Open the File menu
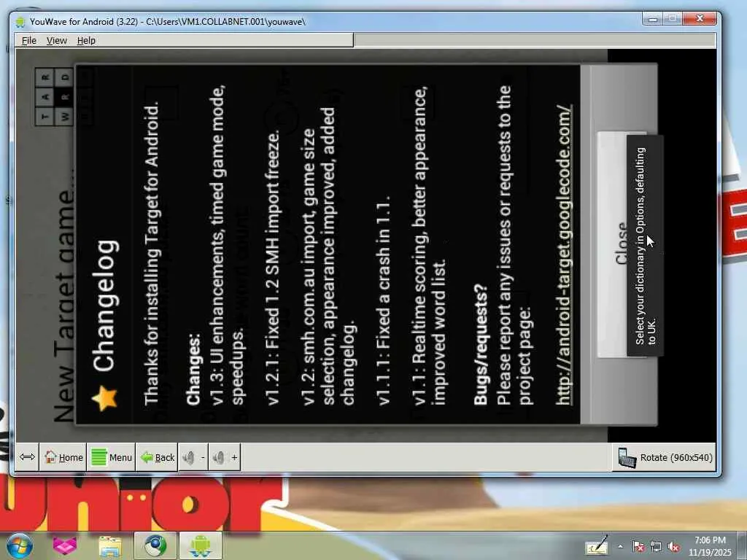 click(x=29, y=41)
